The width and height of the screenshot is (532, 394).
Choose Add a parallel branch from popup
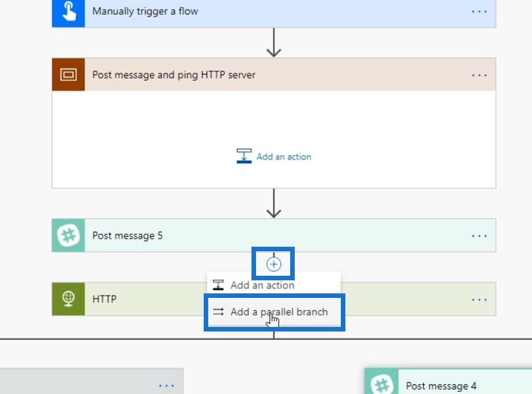click(274, 312)
